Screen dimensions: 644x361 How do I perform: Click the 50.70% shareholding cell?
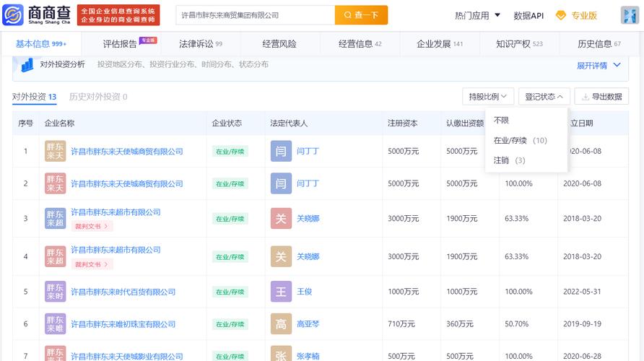click(x=516, y=324)
